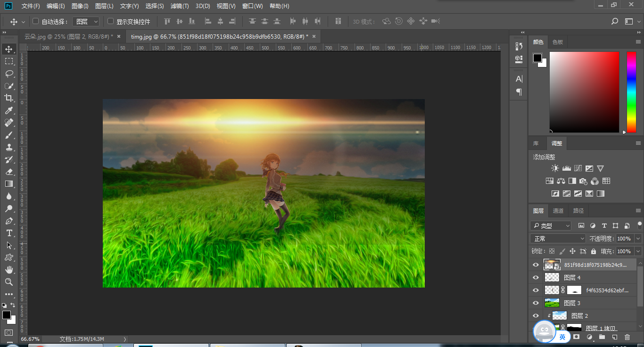Image resolution: width=644 pixels, height=347 pixels.
Task: Create a new group with folder icon
Action: 602,337
